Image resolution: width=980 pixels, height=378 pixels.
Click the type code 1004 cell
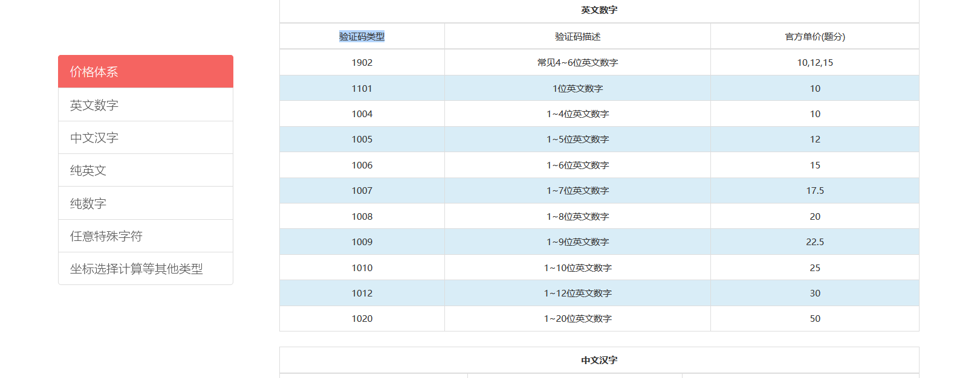[362, 114]
